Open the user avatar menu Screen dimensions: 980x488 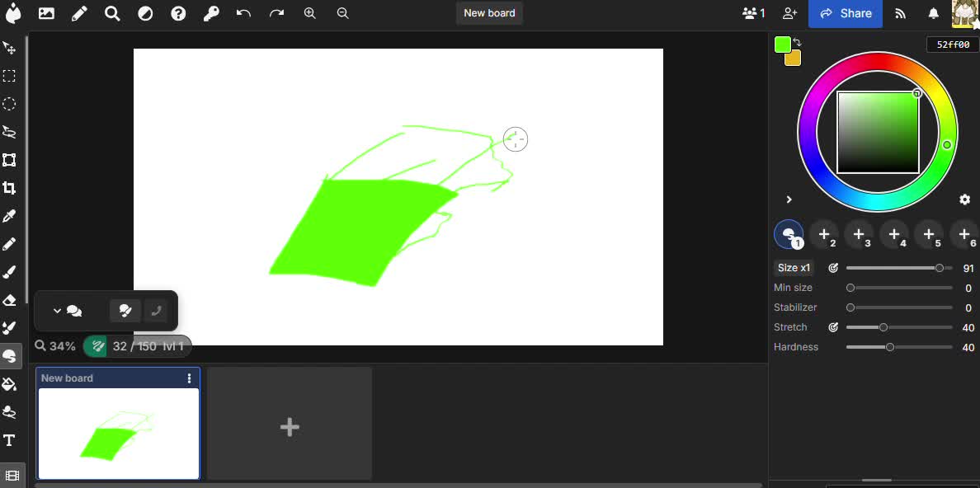pos(966,14)
